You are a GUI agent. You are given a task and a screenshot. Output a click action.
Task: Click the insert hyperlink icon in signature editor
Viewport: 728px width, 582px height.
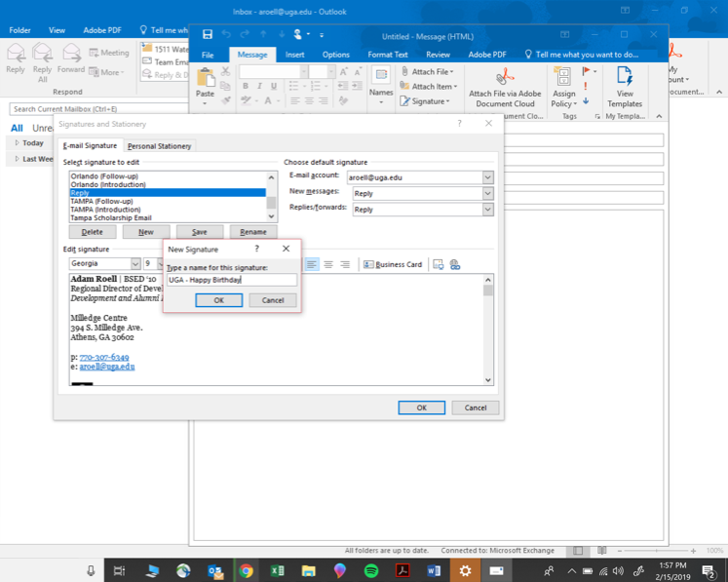tap(455, 264)
